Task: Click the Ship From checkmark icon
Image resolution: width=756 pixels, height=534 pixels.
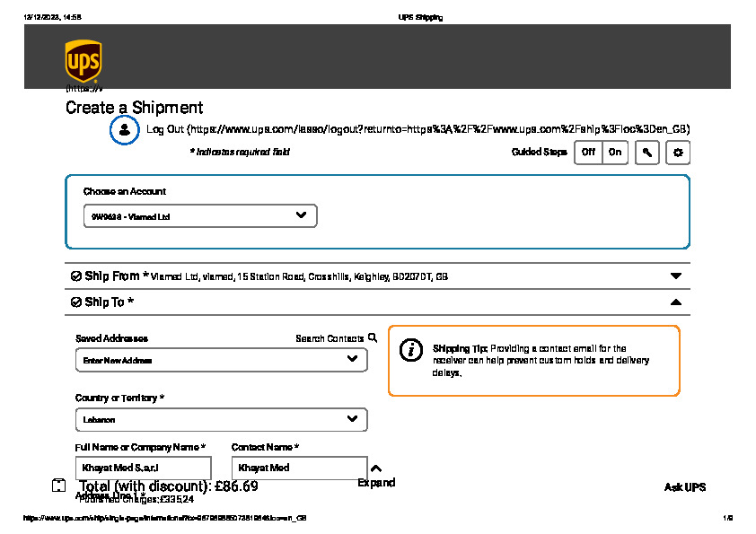Action: coord(75,276)
